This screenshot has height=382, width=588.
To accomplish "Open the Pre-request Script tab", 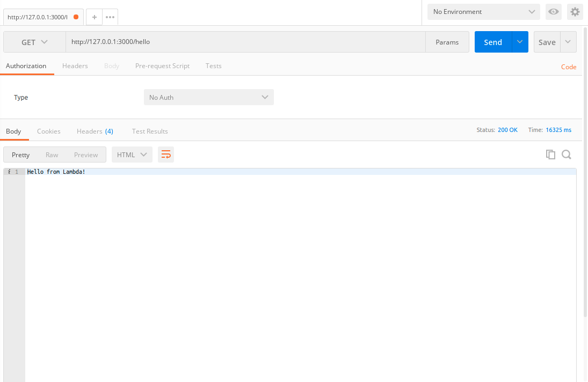I will [x=162, y=66].
